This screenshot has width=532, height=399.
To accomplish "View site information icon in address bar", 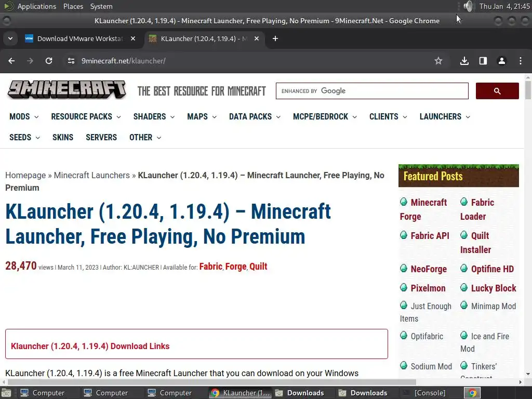I will (71, 61).
